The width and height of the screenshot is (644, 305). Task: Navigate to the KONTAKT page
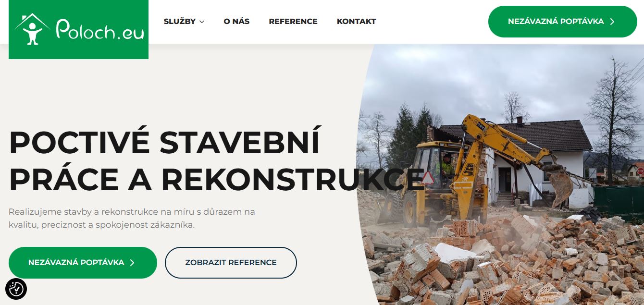[356, 22]
